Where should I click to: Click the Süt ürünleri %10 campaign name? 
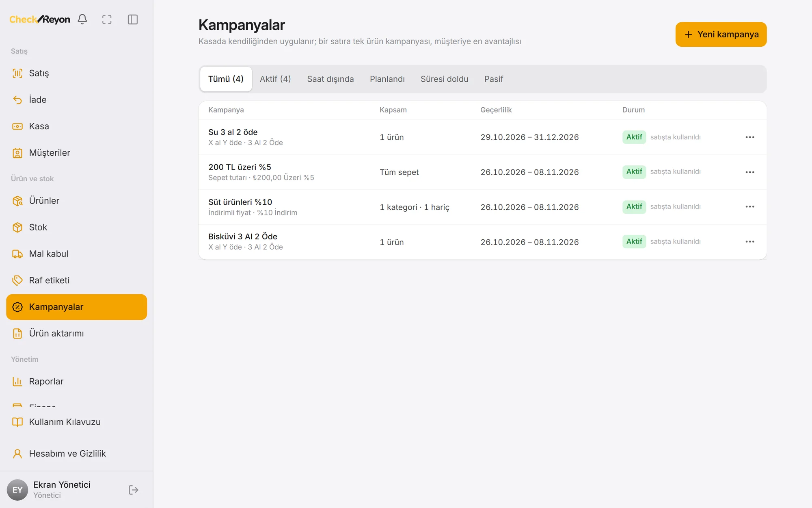[x=240, y=202]
